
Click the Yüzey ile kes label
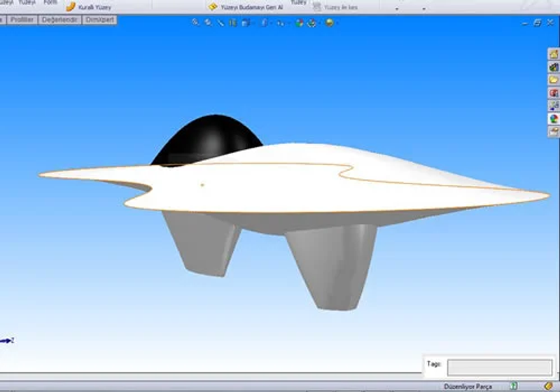[x=341, y=7]
